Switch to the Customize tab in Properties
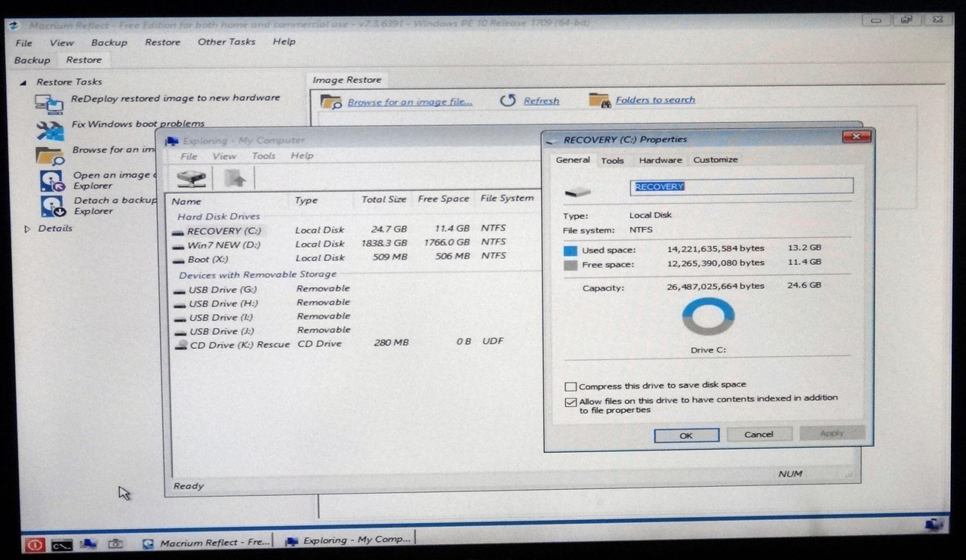Screen dimensions: 966x560 (x=715, y=160)
